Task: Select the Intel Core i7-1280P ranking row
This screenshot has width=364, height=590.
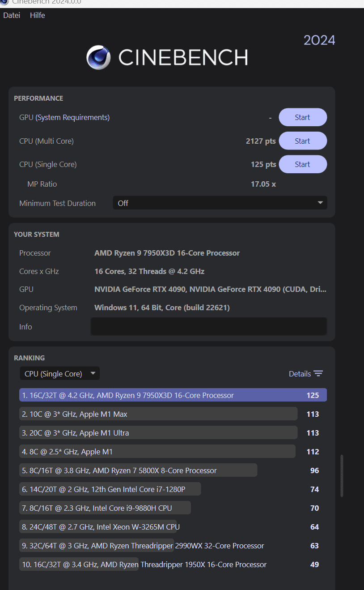Action: [173, 489]
